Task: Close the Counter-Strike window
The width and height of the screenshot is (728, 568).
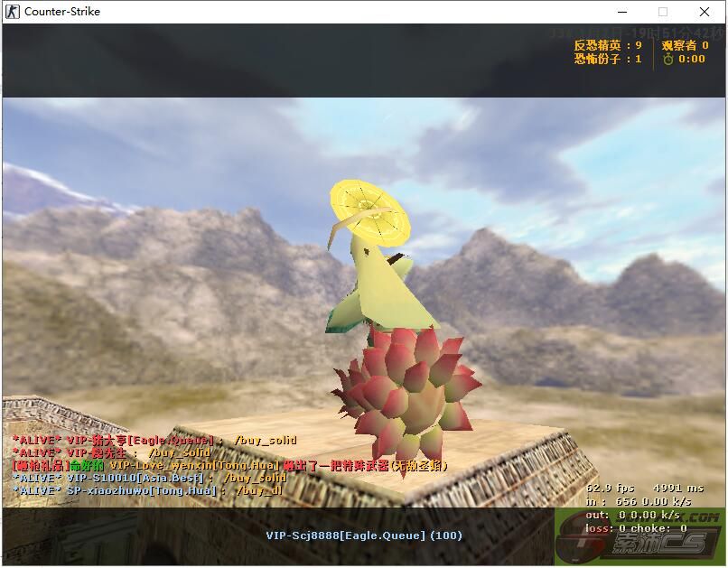Action: (x=705, y=12)
